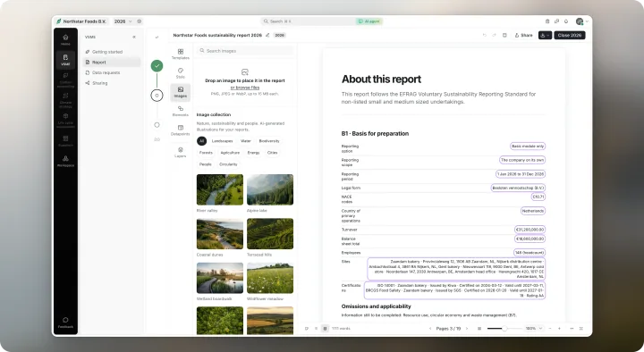Redo the last change
This screenshot has width=644, height=352.
[494, 35]
